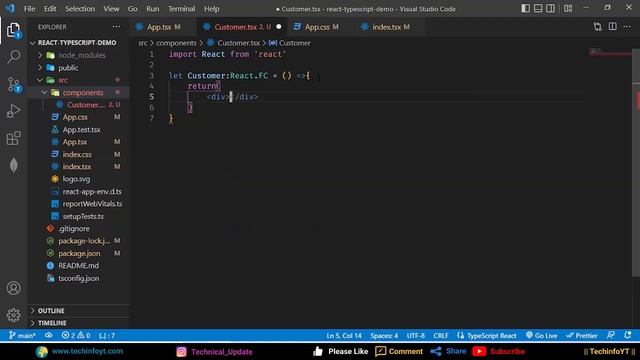Expand the public folder
This screenshot has width=640, height=360.
coord(78,68)
